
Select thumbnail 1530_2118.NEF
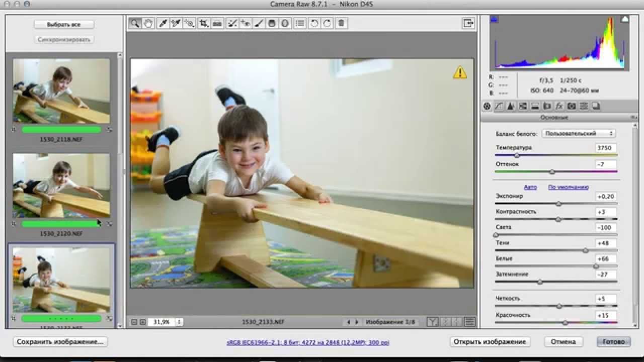(61, 91)
